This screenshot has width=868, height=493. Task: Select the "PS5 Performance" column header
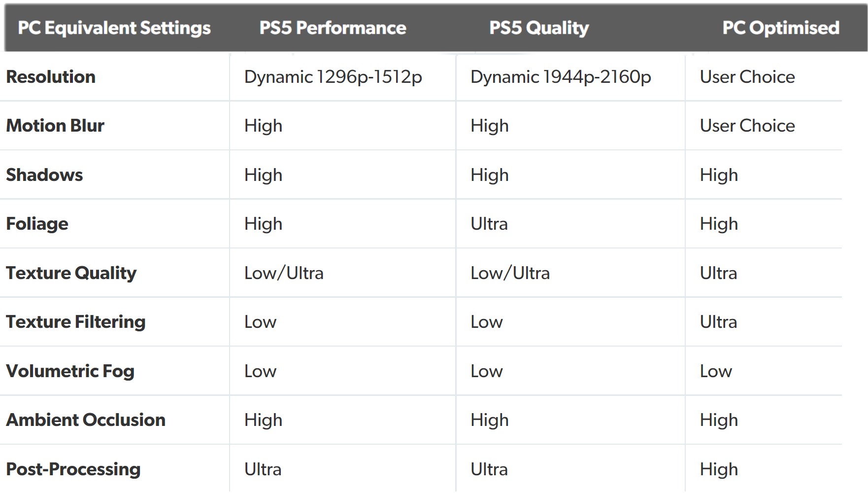[x=333, y=28]
